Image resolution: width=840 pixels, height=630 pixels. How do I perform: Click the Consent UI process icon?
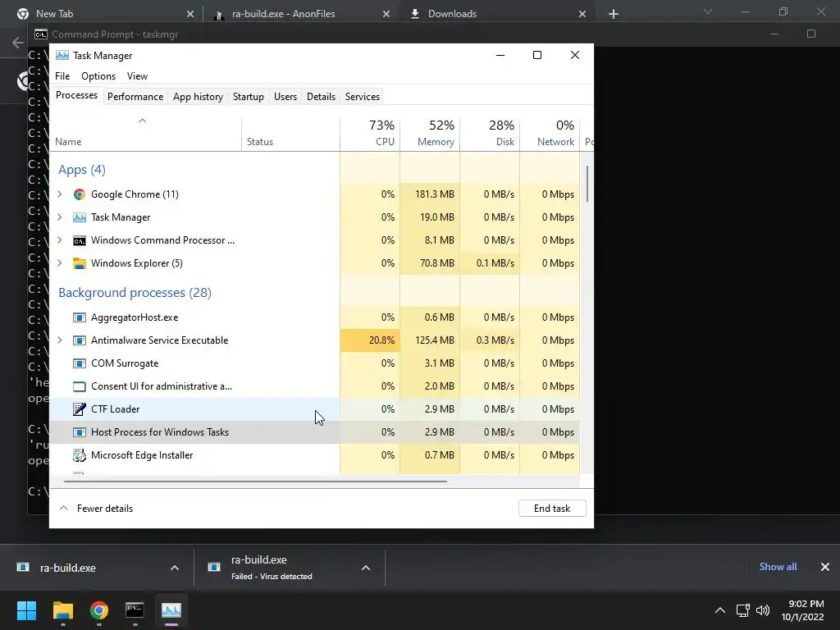(x=80, y=387)
